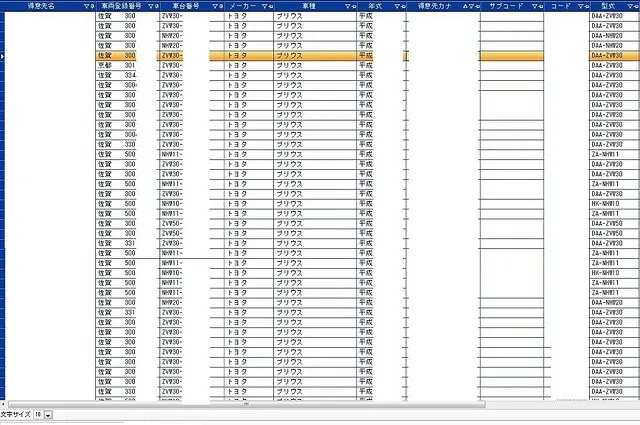Sort by 得意先カナ column header
Viewport: 640px width, 425px height.
click(x=434, y=6)
